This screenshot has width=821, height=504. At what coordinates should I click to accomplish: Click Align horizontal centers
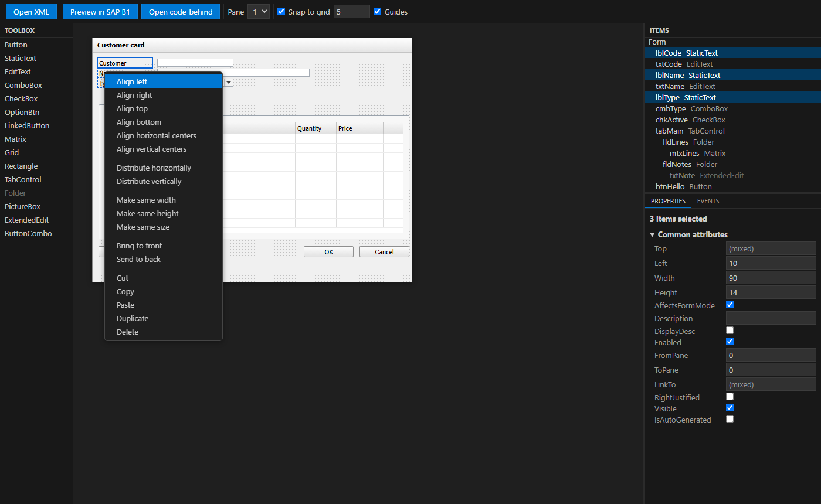(x=164, y=136)
